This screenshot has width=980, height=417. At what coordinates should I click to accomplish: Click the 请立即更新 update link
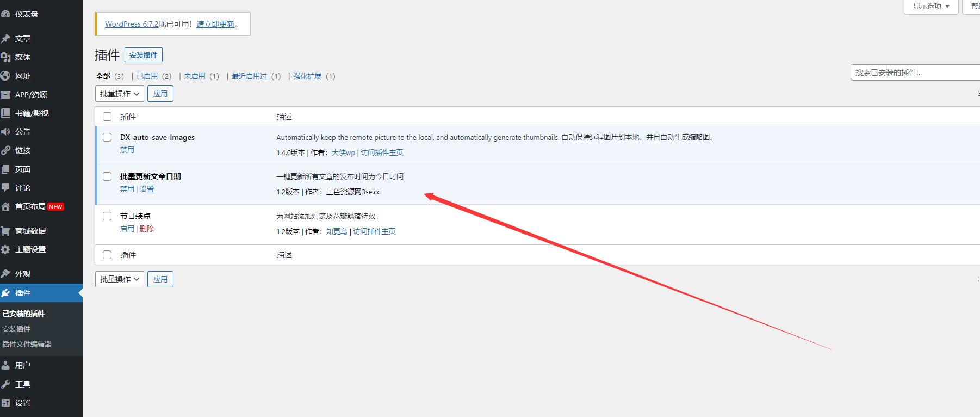[215, 24]
